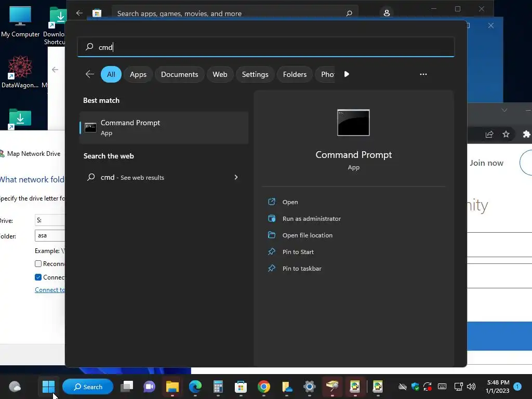Show more filter categories with the arrow
Screen dimensions: 532x399
[x=347, y=74]
